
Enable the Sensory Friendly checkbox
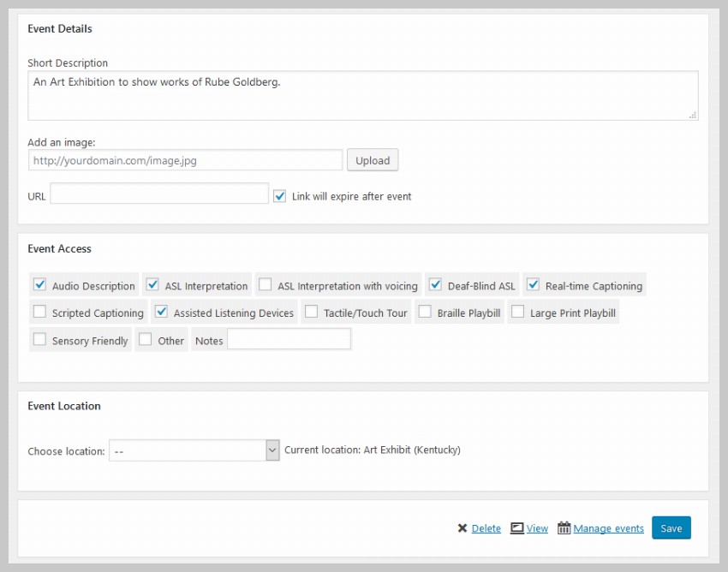tap(39, 339)
